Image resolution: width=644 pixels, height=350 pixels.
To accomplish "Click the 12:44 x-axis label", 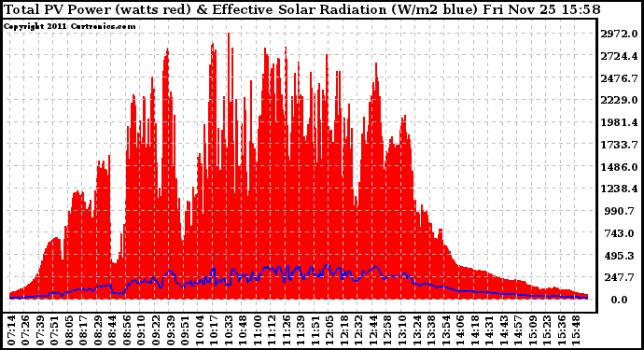I will click(x=373, y=329).
